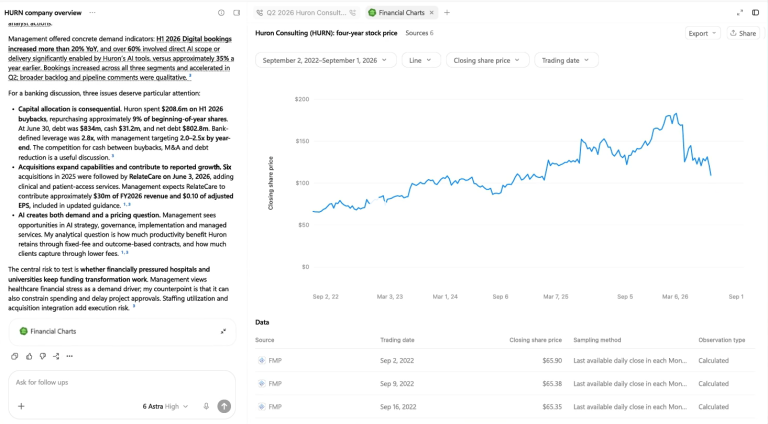Open Sources 6 list
Screen dimensions: 768x424
419,33
